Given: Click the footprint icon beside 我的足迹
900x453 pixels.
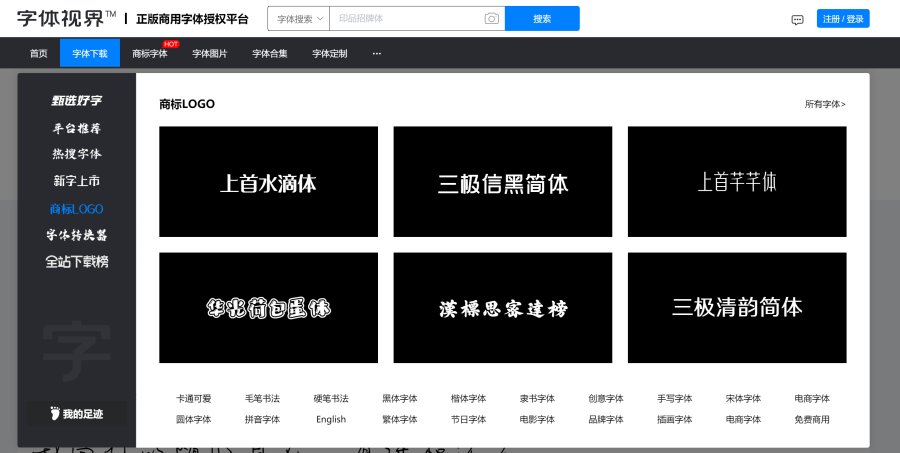Looking at the screenshot, I should tap(55, 413).
